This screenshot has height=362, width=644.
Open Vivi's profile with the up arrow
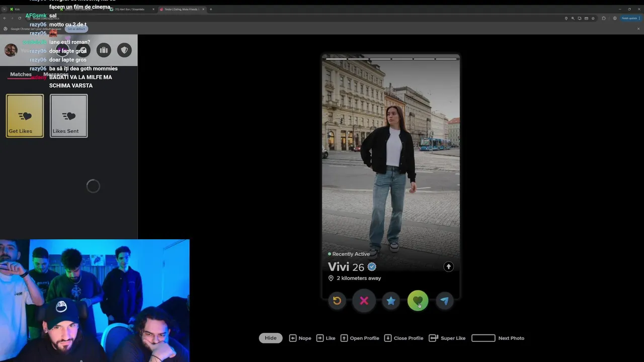tap(448, 267)
